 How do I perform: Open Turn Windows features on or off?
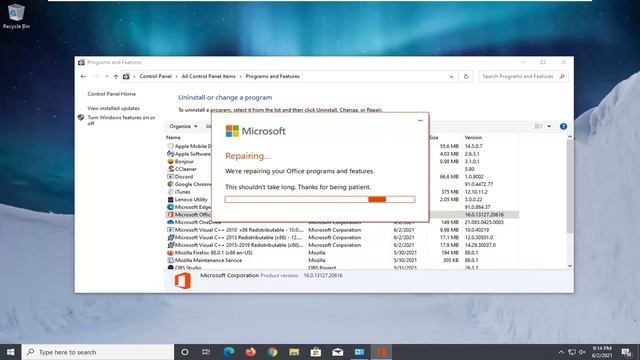click(121, 120)
